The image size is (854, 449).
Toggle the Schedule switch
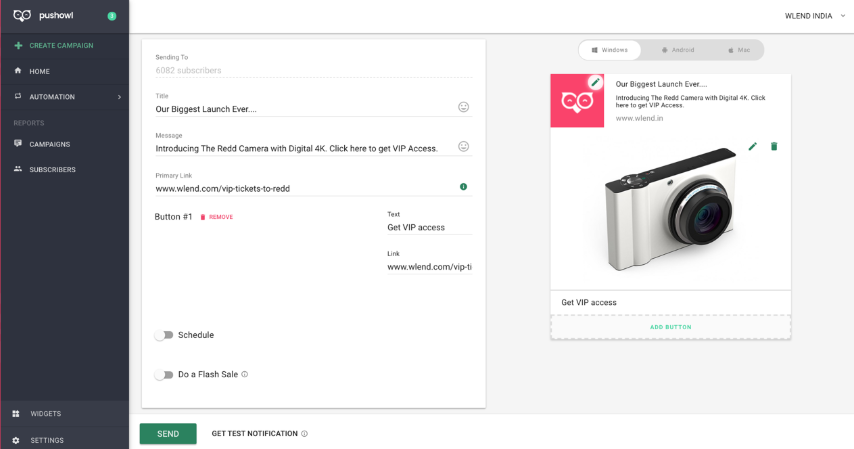[x=163, y=335]
